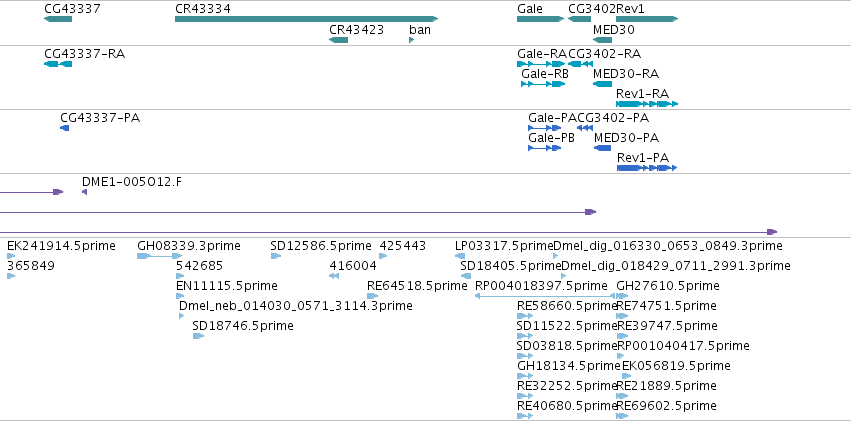Viewport: 851px width, 421px height.
Task: Select the 542685 feature
Action: [180, 276]
